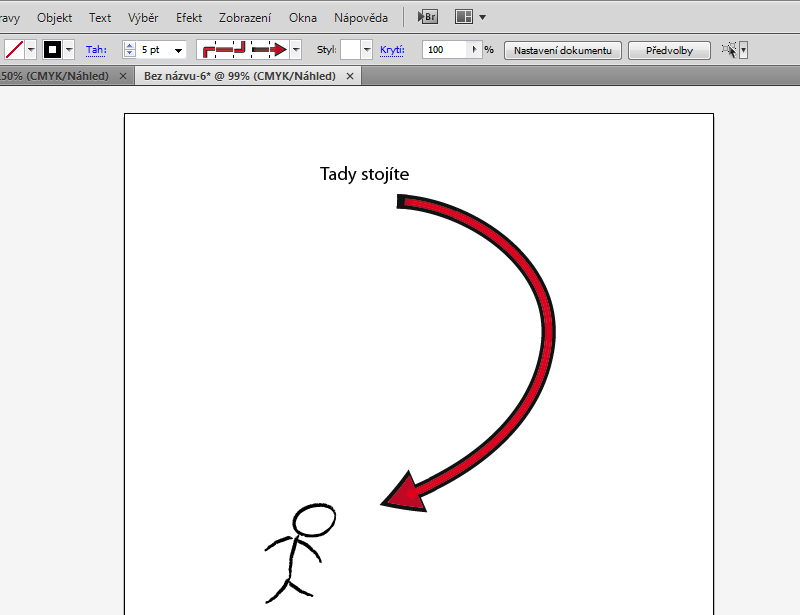
Task: Close the Bez názvu-6 document tab
Action: [x=350, y=76]
